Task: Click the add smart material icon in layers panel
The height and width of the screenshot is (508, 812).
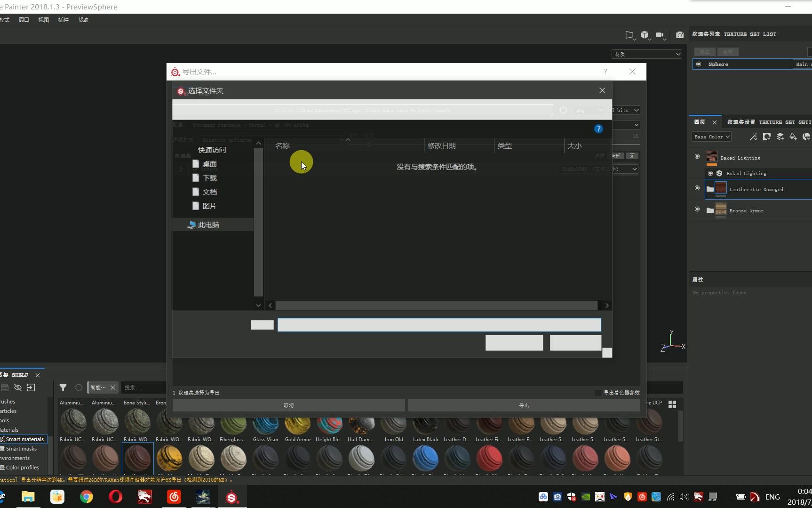Action: coord(806,137)
